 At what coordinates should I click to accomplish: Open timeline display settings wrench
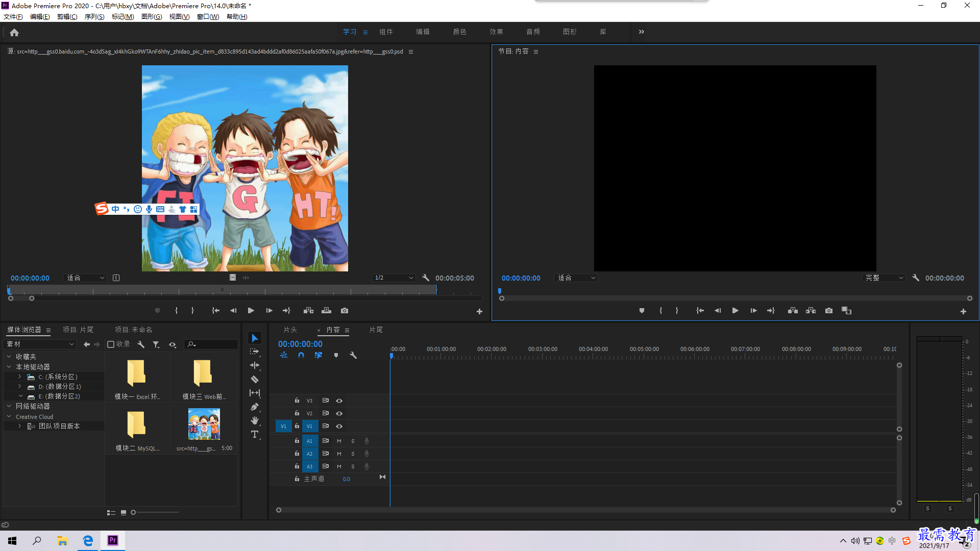point(353,356)
